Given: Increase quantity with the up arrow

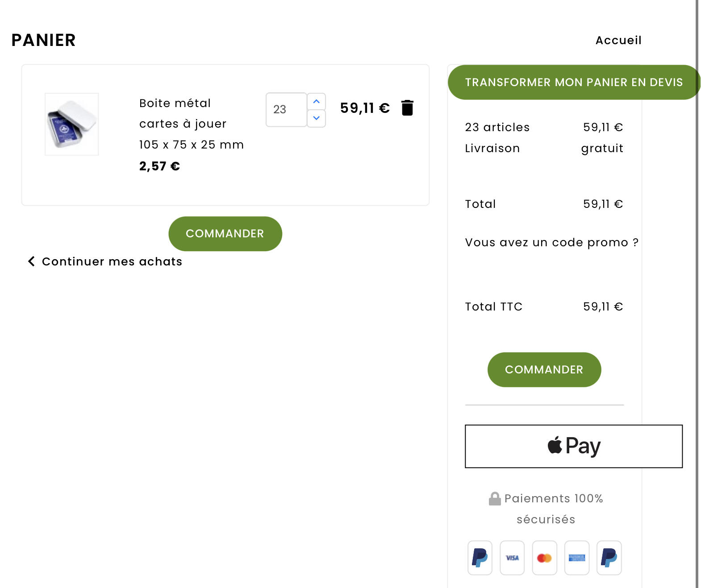Looking at the screenshot, I should tap(316, 102).
